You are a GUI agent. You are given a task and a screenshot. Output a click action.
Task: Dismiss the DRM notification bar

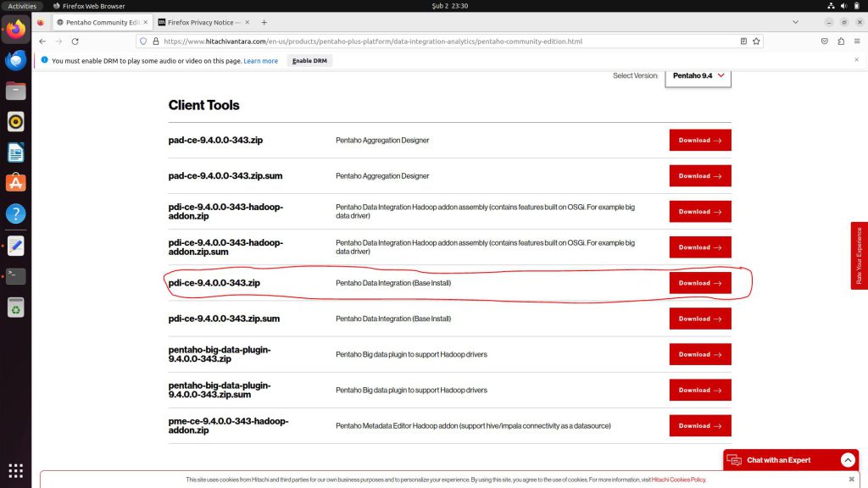pos(856,60)
